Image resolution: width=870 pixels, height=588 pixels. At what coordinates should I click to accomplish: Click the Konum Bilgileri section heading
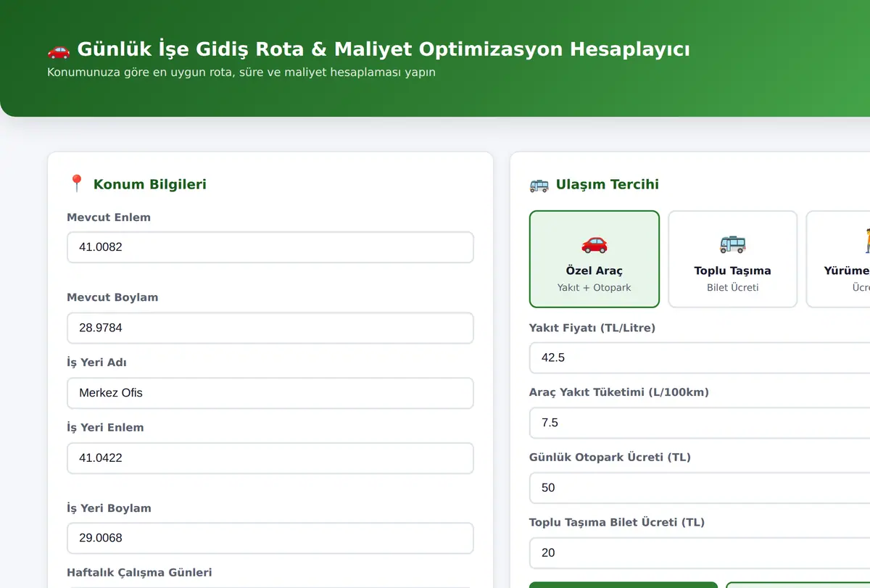coord(150,184)
